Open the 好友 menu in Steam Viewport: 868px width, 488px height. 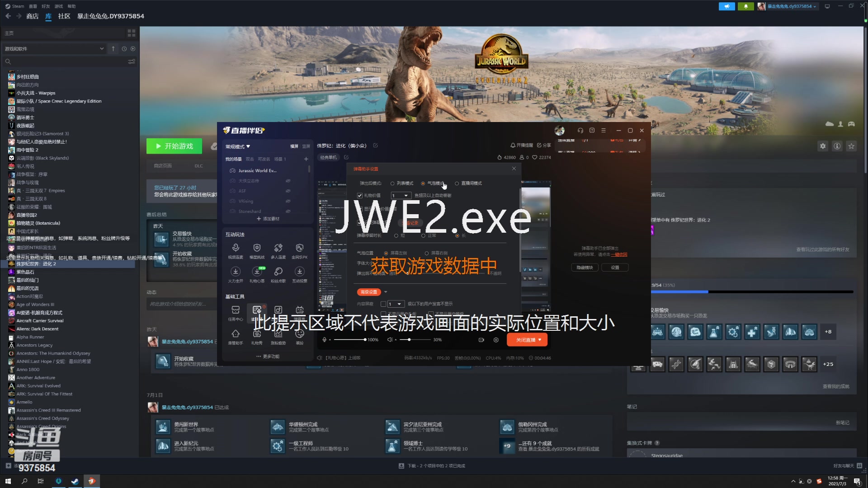[46, 6]
